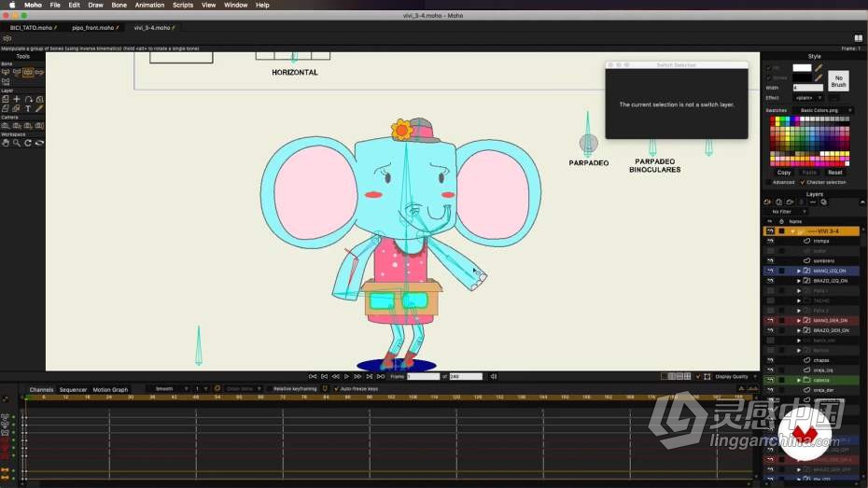Select the Track Camera tool
The width and height of the screenshot is (868, 488).
[x=6, y=126]
